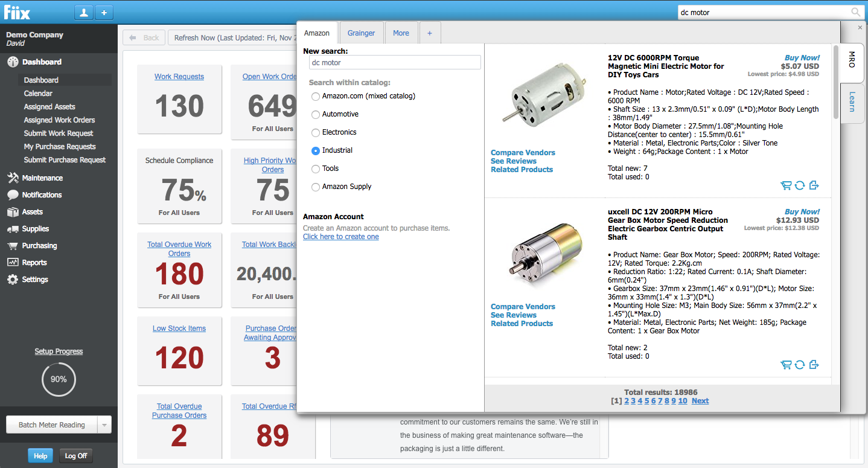Click 'Click here to create one' link
This screenshot has width=868, height=468.
pyautogui.click(x=341, y=237)
